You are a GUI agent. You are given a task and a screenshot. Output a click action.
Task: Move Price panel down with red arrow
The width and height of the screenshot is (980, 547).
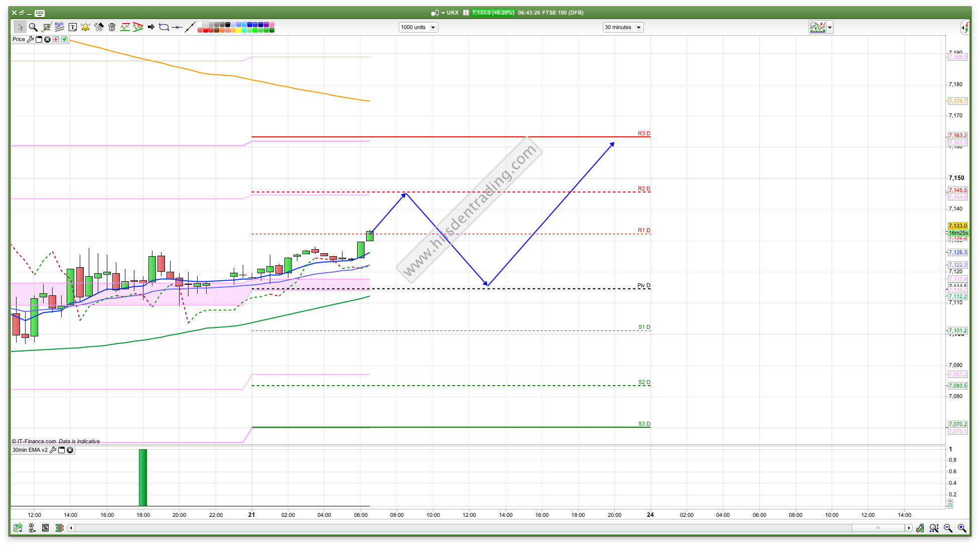point(56,39)
